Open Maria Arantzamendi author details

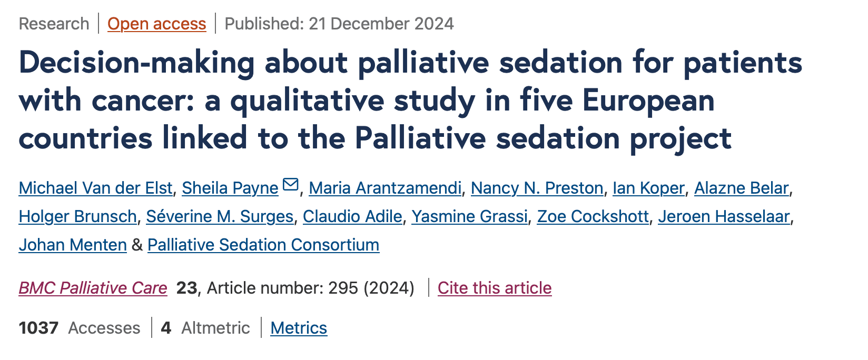tap(385, 188)
